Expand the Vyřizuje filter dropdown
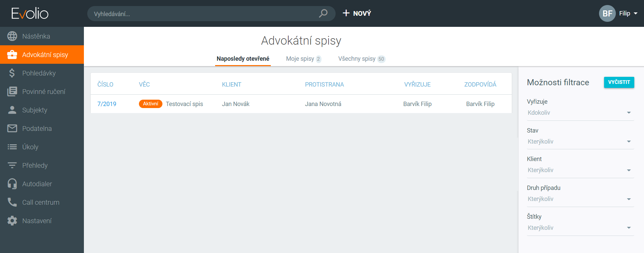 click(x=580, y=113)
